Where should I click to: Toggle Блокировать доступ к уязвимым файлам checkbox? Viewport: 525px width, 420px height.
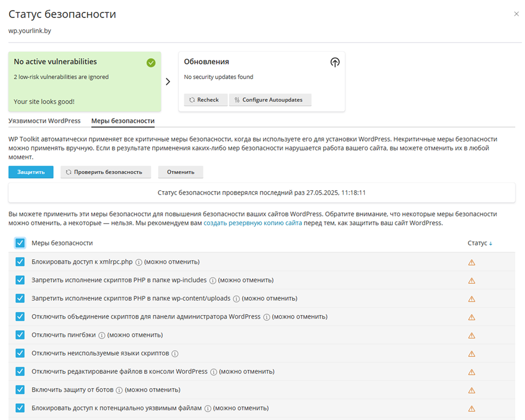(x=20, y=408)
